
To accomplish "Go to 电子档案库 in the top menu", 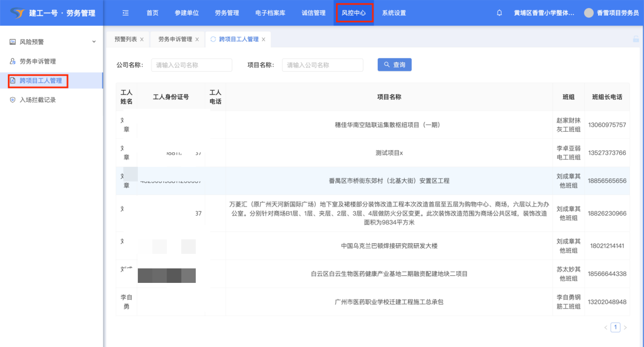I will coord(270,13).
